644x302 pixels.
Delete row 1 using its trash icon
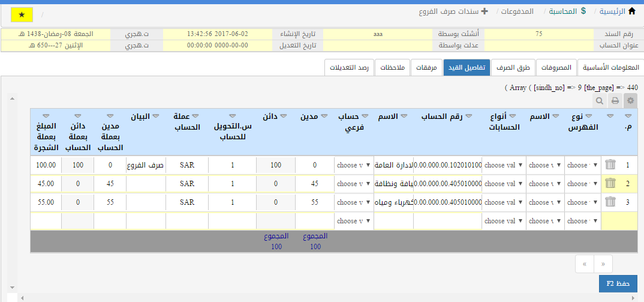(610, 165)
